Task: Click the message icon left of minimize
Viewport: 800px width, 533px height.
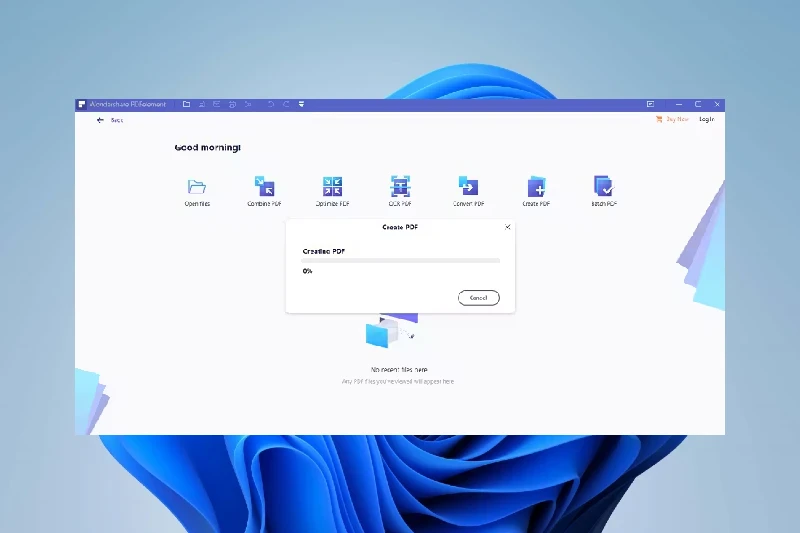Action: [650, 104]
